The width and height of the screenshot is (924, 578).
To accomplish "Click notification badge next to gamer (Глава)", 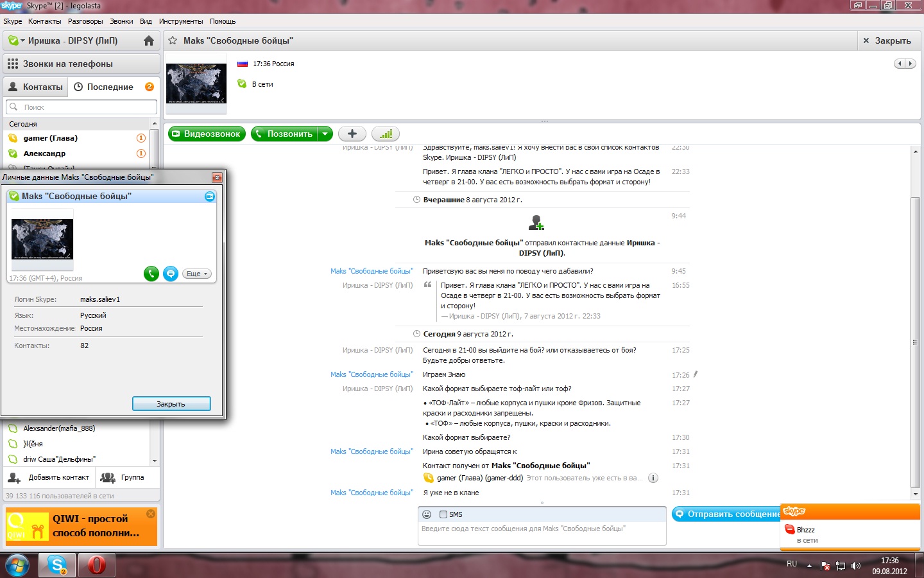I will click(x=141, y=138).
